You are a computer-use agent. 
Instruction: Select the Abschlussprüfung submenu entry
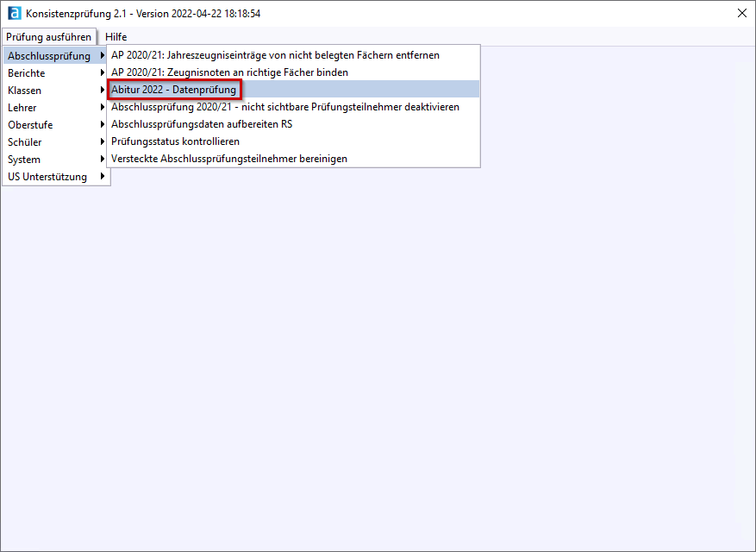pos(55,56)
